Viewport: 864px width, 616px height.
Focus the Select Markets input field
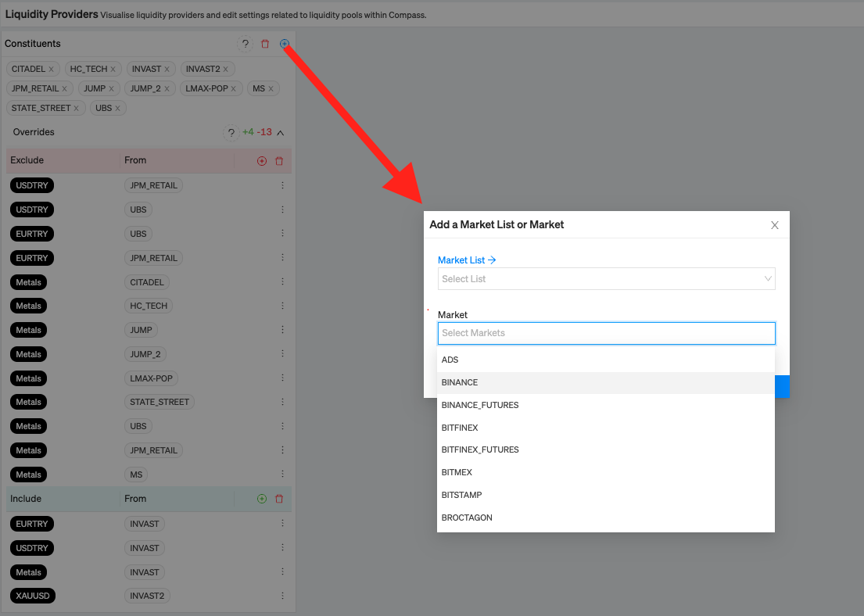(607, 333)
